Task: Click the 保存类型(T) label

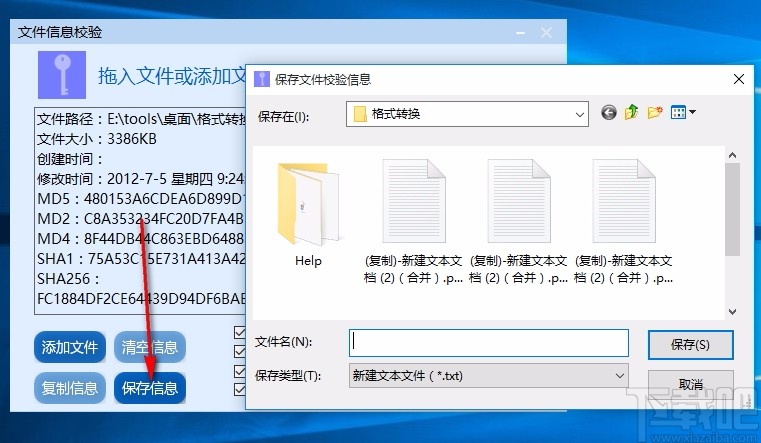Action: click(288, 376)
